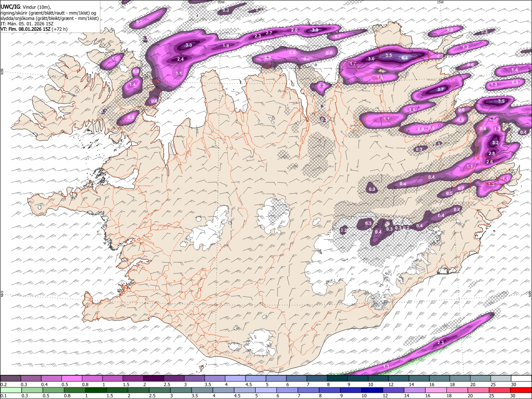
Task: Select the lavender top legend swatch between 4 and 4.5
Action: click(235, 378)
